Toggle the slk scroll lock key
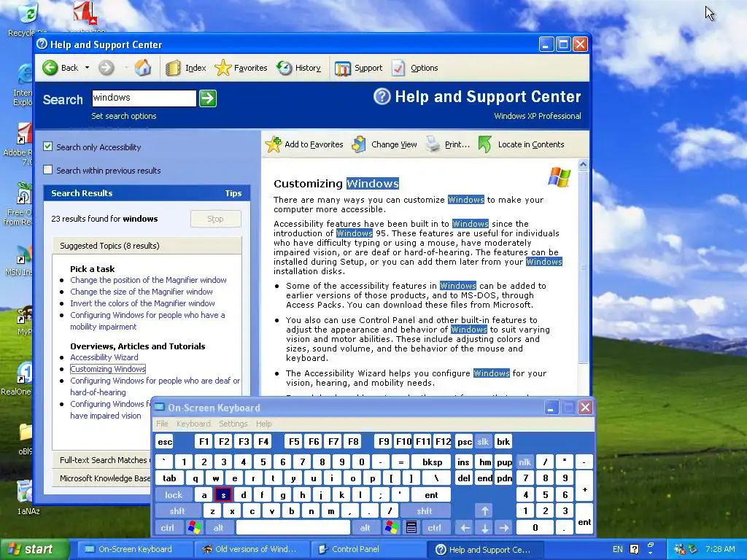 (x=483, y=442)
